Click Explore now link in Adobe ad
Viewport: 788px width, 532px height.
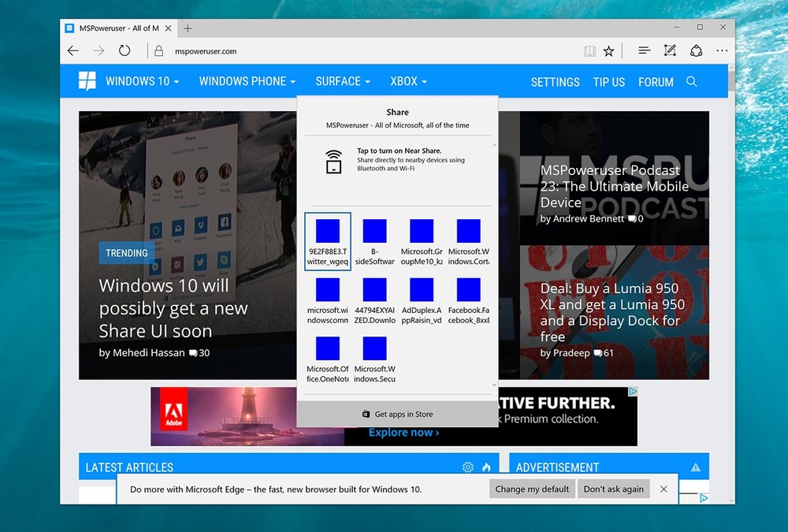point(403,433)
